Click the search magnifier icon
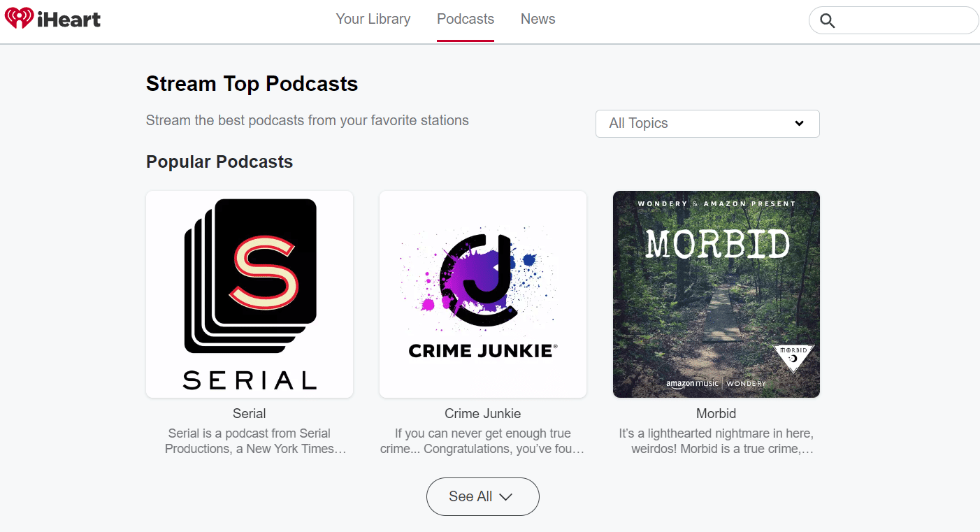 click(x=828, y=20)
